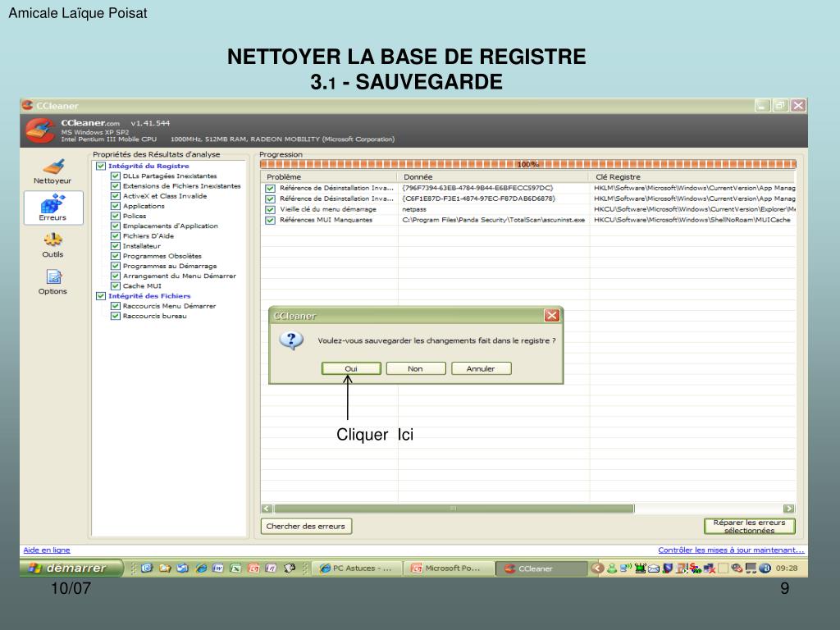Viewport: 840px width, 630px height.
Task: Click the Chercher des erreurs button
Action: 306,526
